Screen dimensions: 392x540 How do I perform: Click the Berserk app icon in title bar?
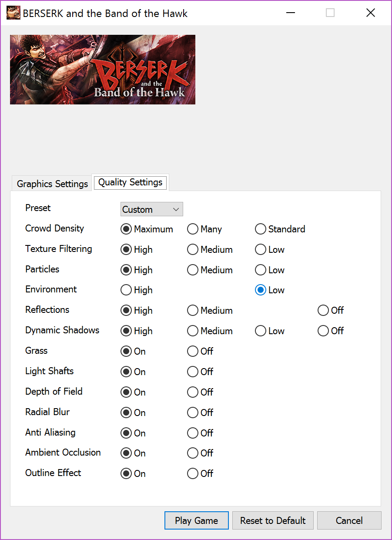point(13,13)
